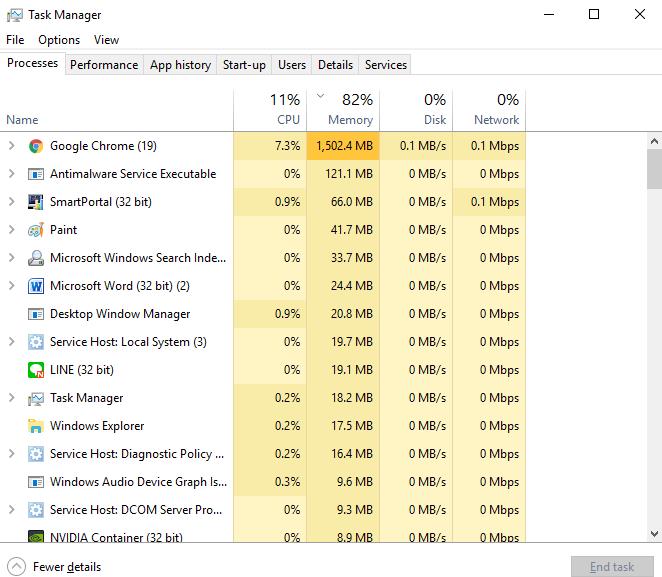Click the Fewer details circle arrow icon
Viewport: 662px width, 577px height.
coord(16,566)
